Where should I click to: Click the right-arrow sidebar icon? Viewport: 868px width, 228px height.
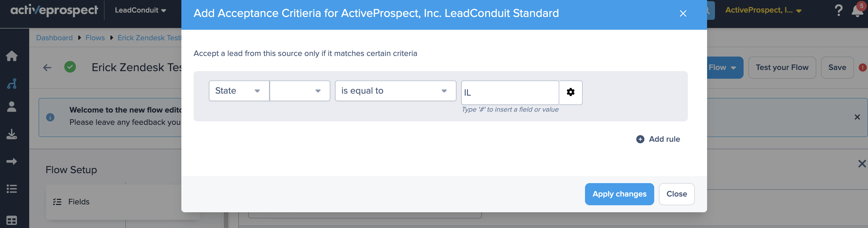pyautogui.click(x=12, y=162)
